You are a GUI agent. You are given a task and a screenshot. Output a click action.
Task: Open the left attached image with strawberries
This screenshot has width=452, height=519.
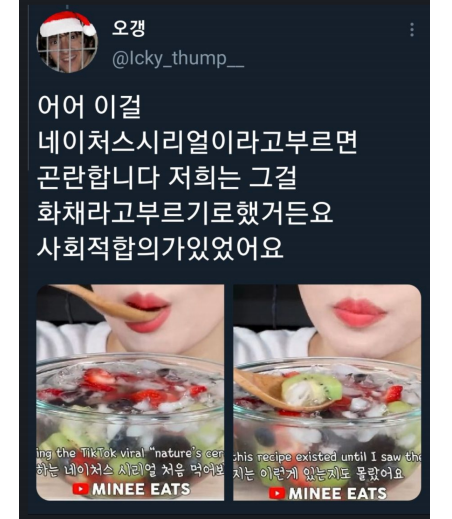130,392
